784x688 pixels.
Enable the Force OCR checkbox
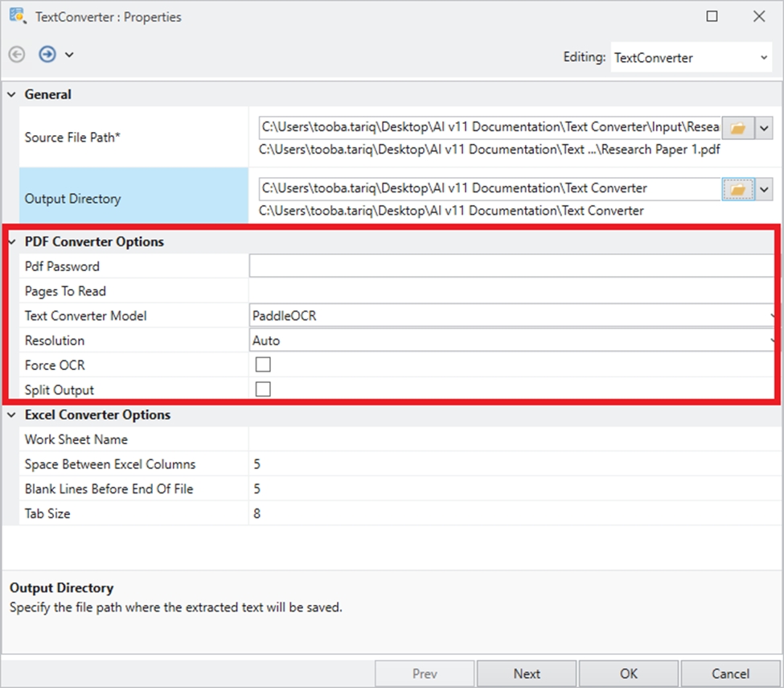point(263,365)
